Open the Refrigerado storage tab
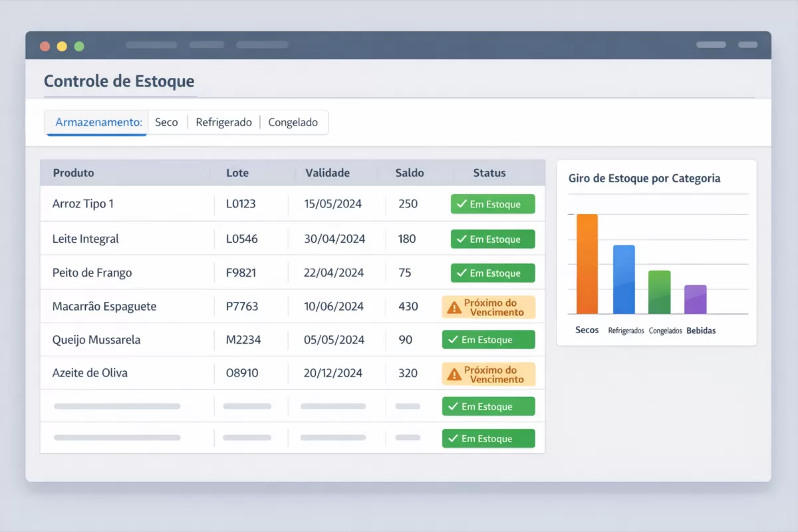 [x=223, y=122]
